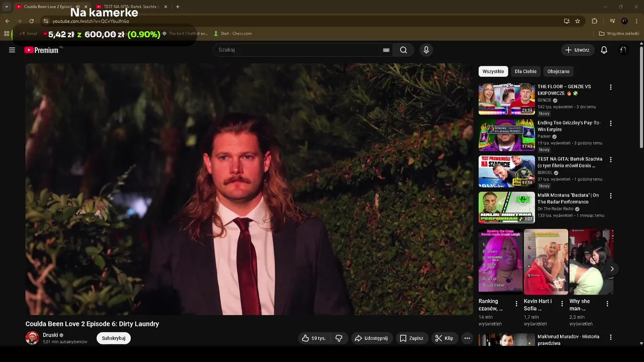Click the on-screen keyboard icon in search

coord(386,50)
